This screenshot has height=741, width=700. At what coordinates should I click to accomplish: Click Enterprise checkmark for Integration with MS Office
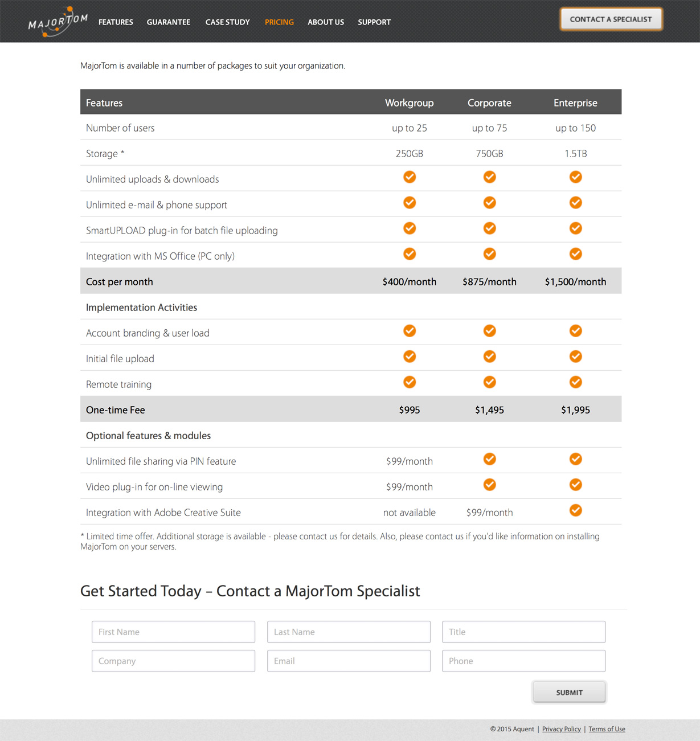click(x=575, y=254)
